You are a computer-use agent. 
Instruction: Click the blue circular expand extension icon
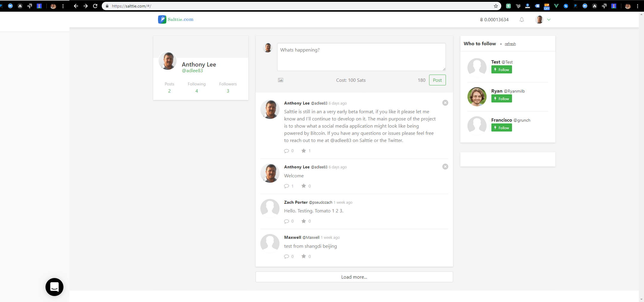pyautogui.click(x=566, y=6)
